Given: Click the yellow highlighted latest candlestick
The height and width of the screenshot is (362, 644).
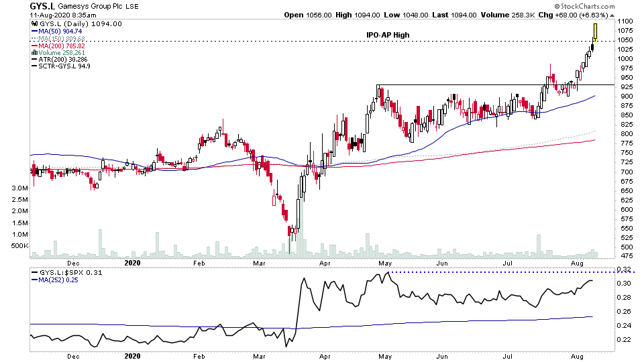Looking at the screenshot, I should pos(595,32).
